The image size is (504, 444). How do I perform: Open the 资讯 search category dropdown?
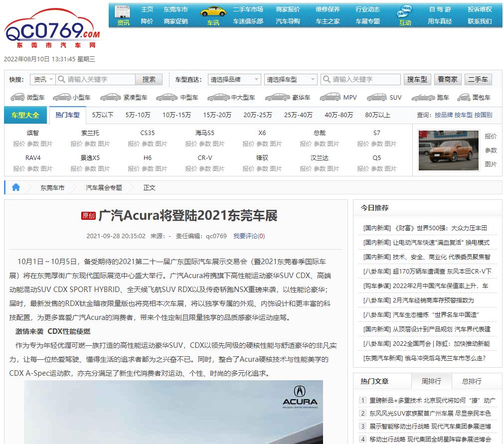click(x=43, y=79)
